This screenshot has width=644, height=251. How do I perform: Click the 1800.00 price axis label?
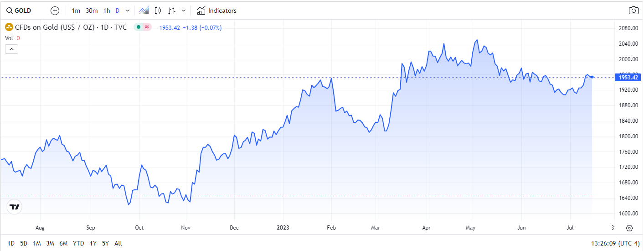click(x=628, y=136)
